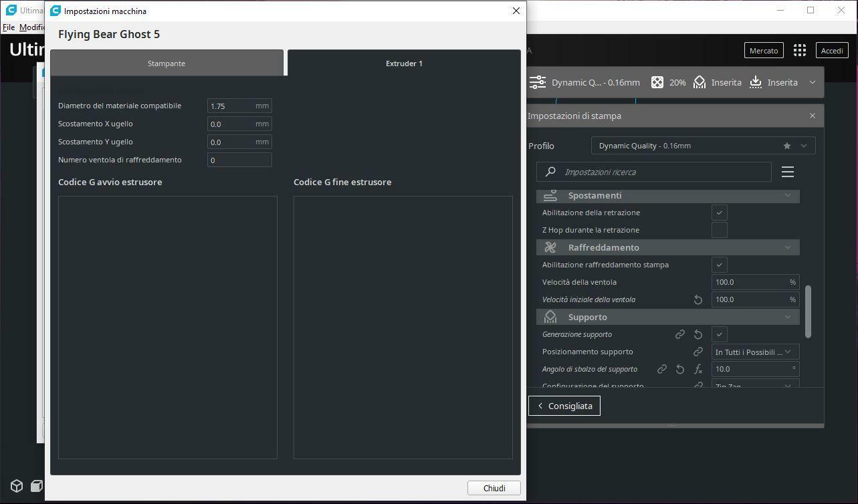The height and width of the screenshot is (504, 858).
Task: Open the Modifica menu in Cura
Action: pos(31,27)
